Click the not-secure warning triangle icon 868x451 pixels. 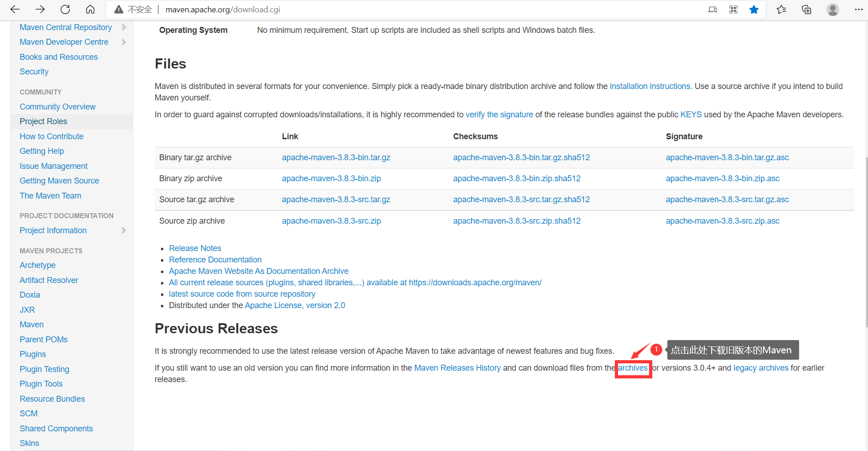(119, 10)
